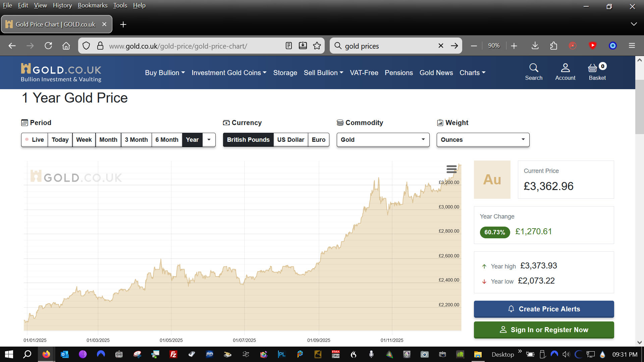This screenshot has width=644, height=362.
Task: Switch currency to Euro
Action: pyautogui.click(x=318, y=140)
